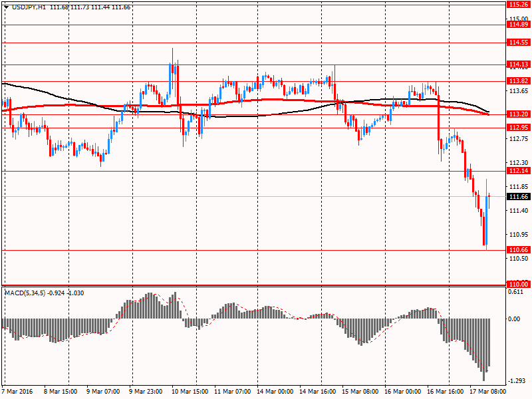Select the 17 Mar 08:00 time label
The width and height of the screenshot is (532, 399).
pyautogui.click(x=487, y=392)
